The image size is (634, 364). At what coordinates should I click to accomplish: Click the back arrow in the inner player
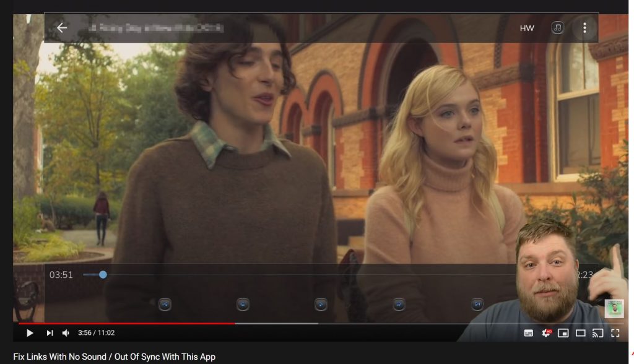62,28
